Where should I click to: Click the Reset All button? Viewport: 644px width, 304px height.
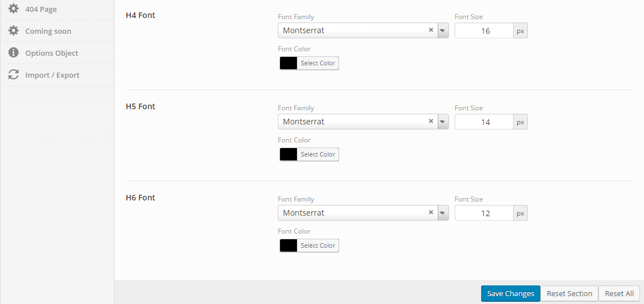pyautogui.click(x=619, y=293)
